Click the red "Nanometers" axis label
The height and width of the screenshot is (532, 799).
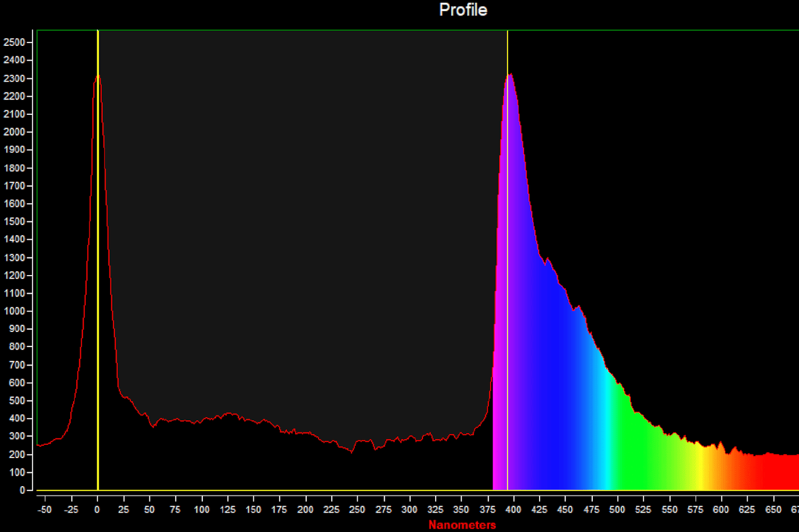tap(462, 525)
